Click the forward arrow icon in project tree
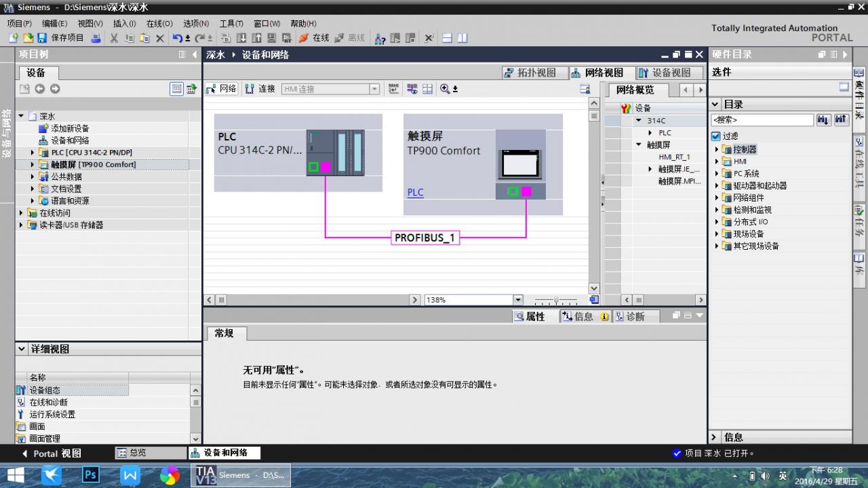The width and height of the screenshot is (868, 488). 55,89
